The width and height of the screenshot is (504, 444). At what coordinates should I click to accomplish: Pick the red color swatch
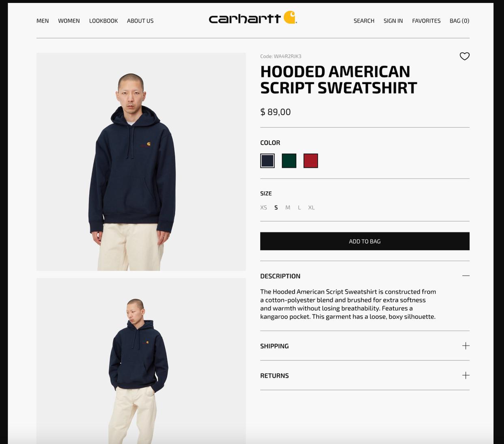310,161
